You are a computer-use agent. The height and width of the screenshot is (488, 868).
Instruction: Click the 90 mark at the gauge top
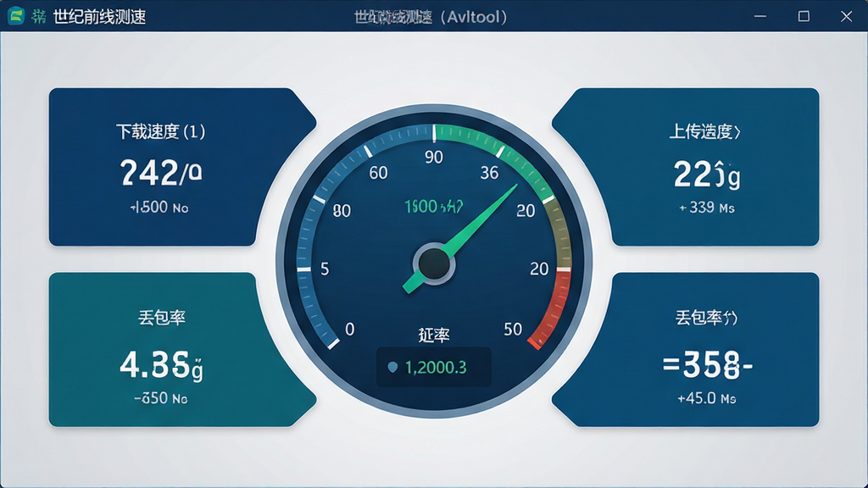[434, 158]
